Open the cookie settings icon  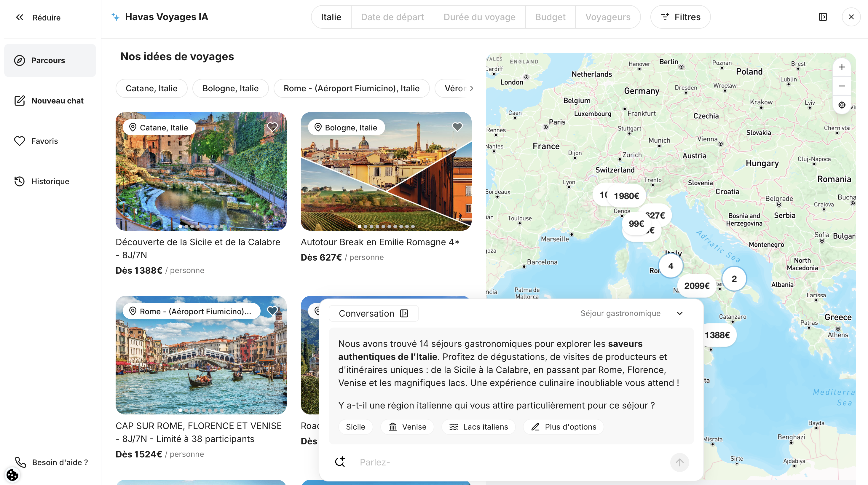point(12,475)
